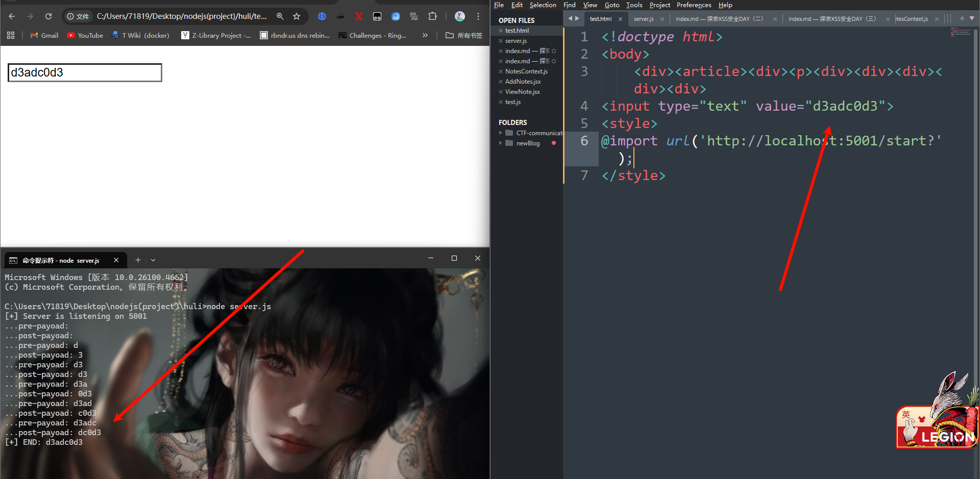Select test.js in Open Files sidebar
The height and width of the screenshot is (479, 980).
[x=513, y=102]
